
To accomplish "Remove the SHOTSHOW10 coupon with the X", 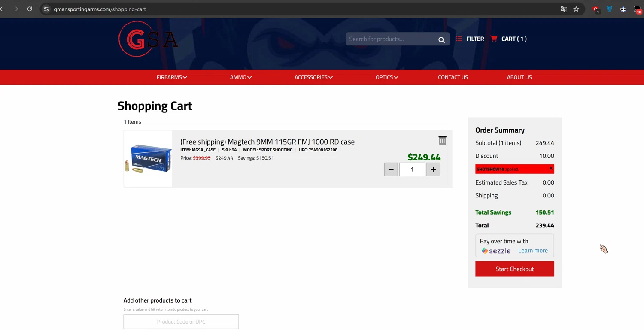I will tap(551, 168).
